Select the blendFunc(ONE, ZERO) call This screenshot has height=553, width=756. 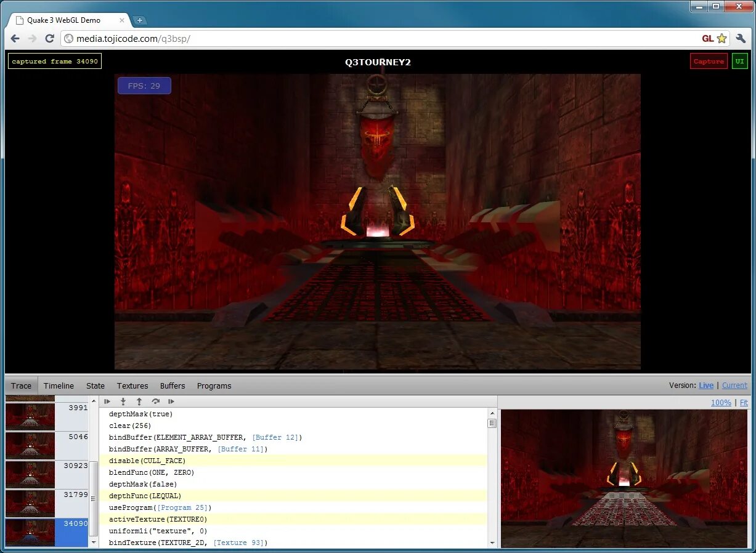pyautogui.click(x=293, y=472)
